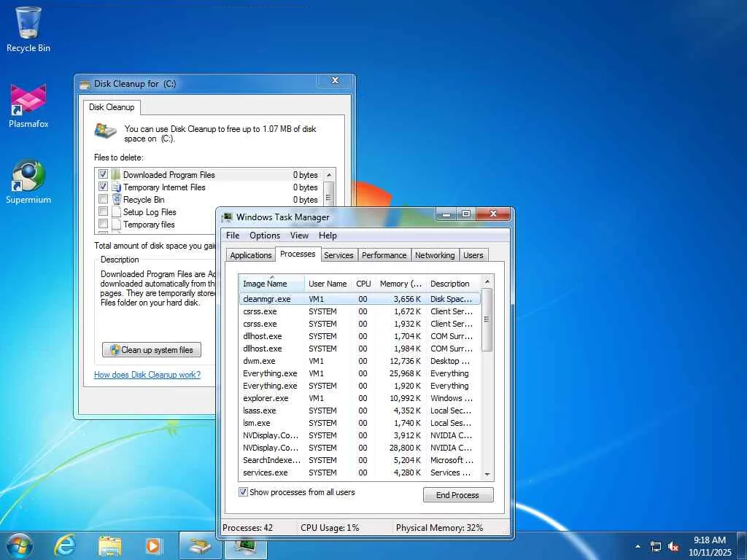This screenshot has width=747, height=560.
Task: Open Windows Explorer folder taskbar icon
Action: point(110,545)
